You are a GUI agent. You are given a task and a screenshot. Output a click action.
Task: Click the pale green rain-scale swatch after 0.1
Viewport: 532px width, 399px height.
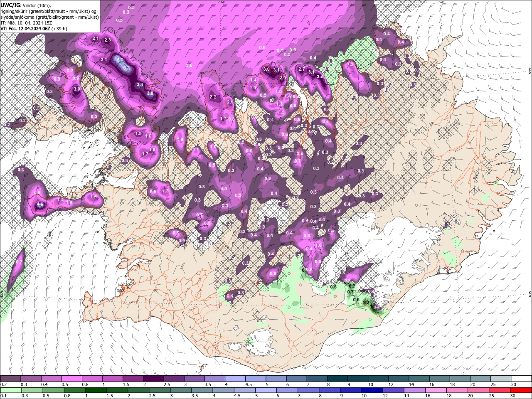click(x=11, y=390)
